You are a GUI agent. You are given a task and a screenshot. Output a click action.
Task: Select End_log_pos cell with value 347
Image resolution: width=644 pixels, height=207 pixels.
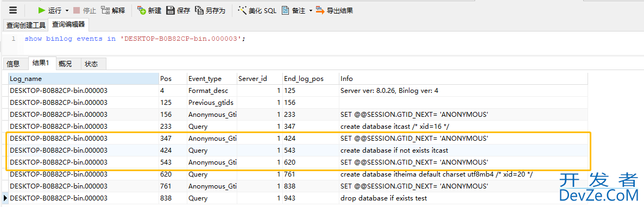click(311, 127)
